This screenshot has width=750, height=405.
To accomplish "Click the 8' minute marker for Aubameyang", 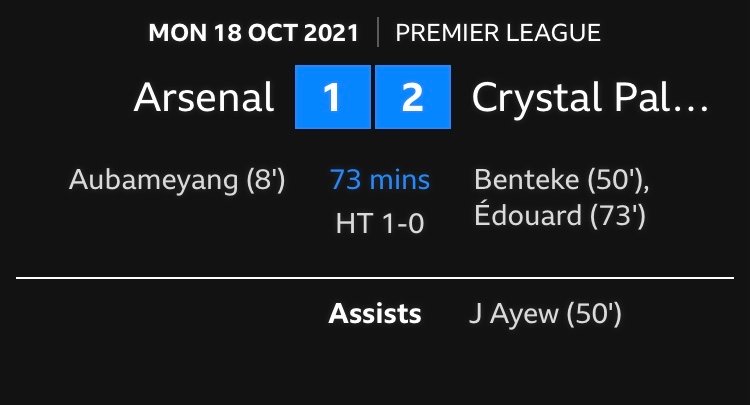I will (265, 181).
